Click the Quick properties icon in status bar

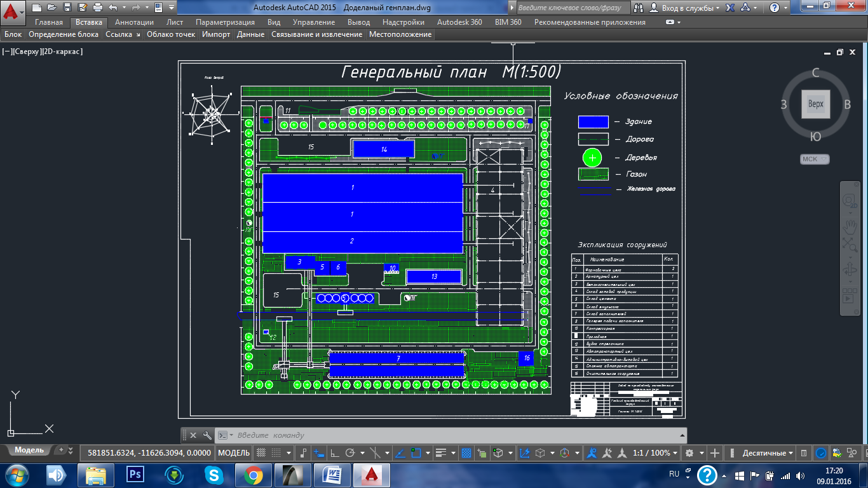[804, 453]
